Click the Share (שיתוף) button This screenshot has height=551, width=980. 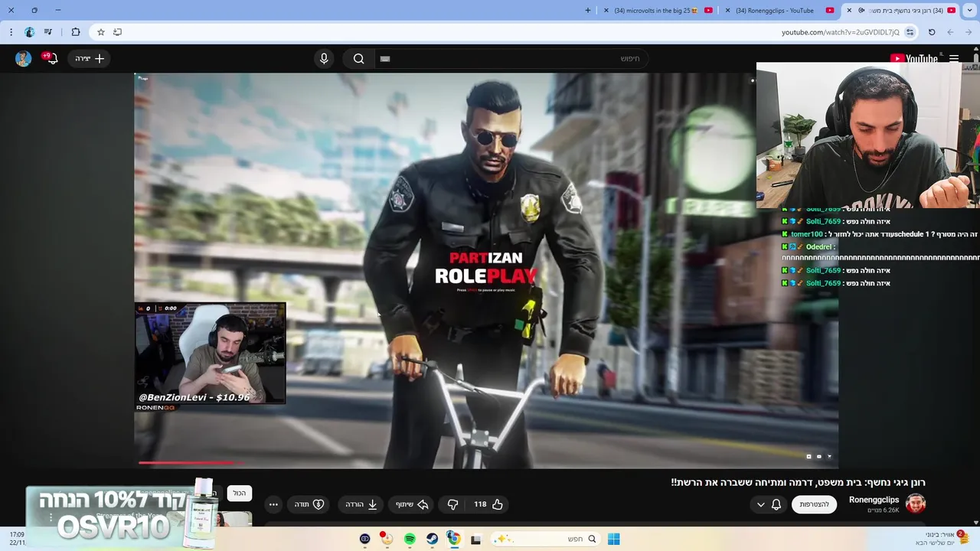point(411,504)
